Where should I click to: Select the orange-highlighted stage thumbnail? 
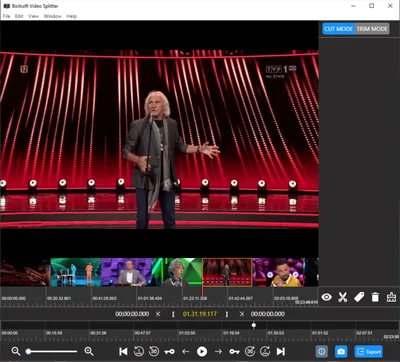click(x=227, y=272)
